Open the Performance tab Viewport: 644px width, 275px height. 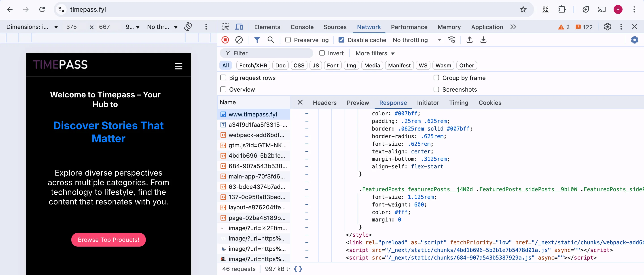pyautogui.click(x=409, y=27)
